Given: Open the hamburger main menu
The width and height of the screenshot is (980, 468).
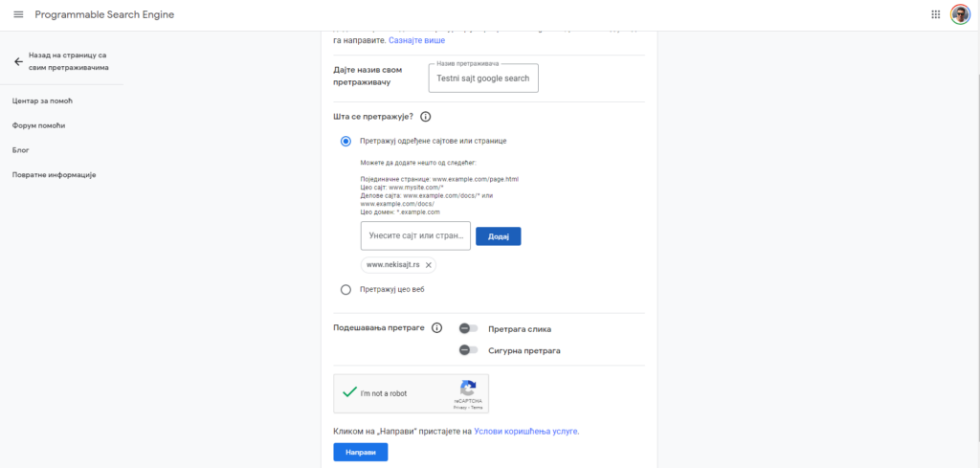Looking at the screenshot, I should pos(18,14).
